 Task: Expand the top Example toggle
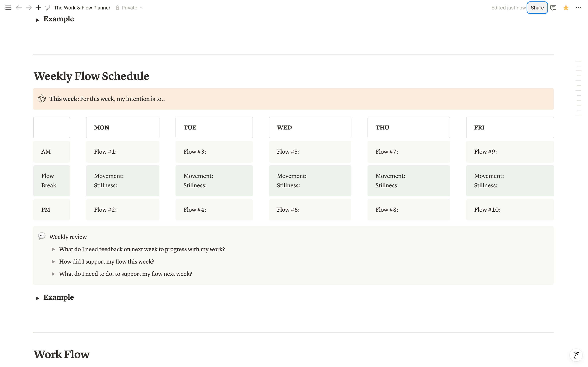pyautogui.click(x=37, y=20)
